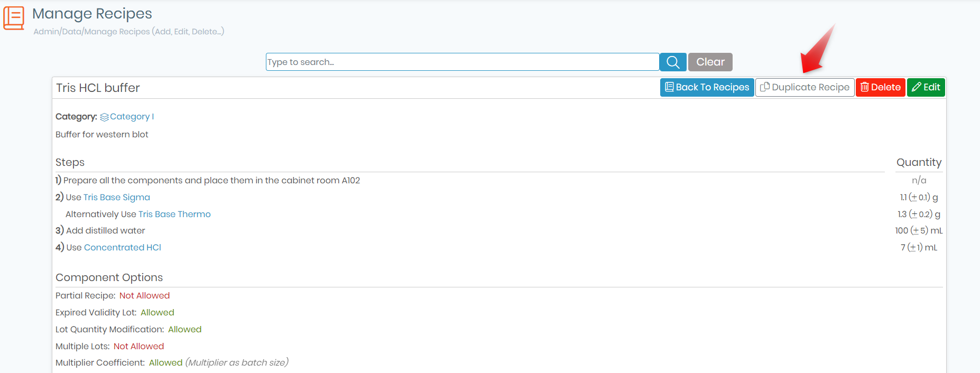
Task: Focus the Type to search field
Action: [x=463, y=62]
